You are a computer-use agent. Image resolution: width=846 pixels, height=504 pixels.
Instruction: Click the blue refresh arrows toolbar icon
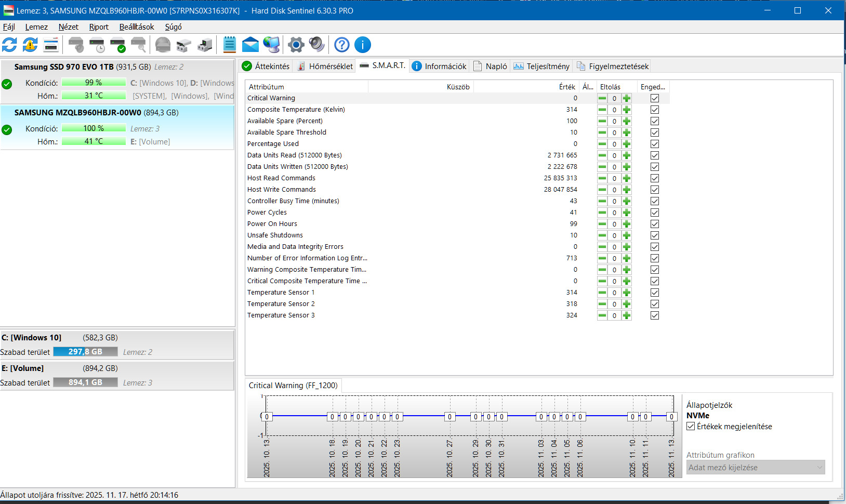(x=9, y=45)
